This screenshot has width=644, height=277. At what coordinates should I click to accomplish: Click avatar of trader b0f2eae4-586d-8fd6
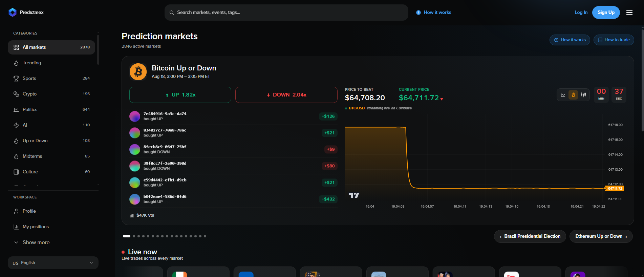coord(135,199)
